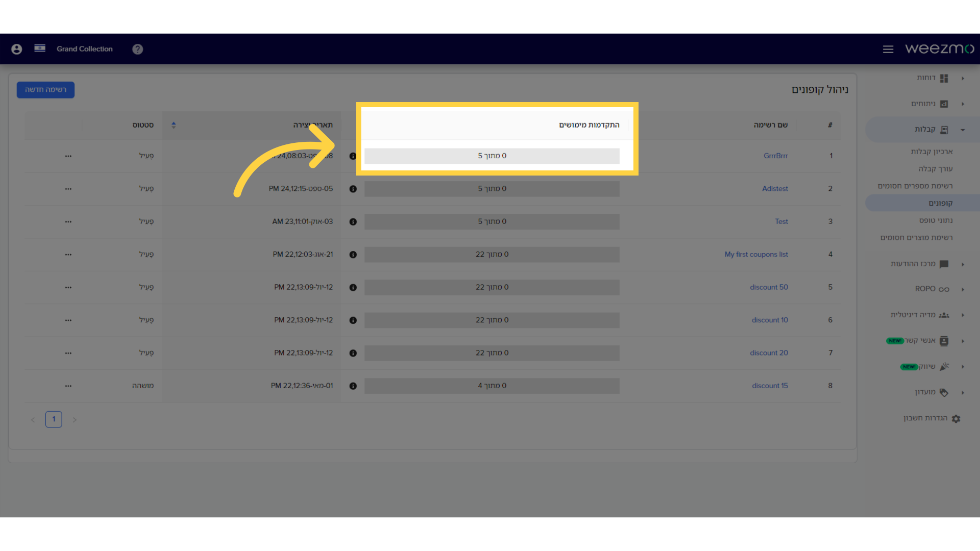
Task: Click GrrrBrrr redemption progress bar
Action: tap(492, 156)
